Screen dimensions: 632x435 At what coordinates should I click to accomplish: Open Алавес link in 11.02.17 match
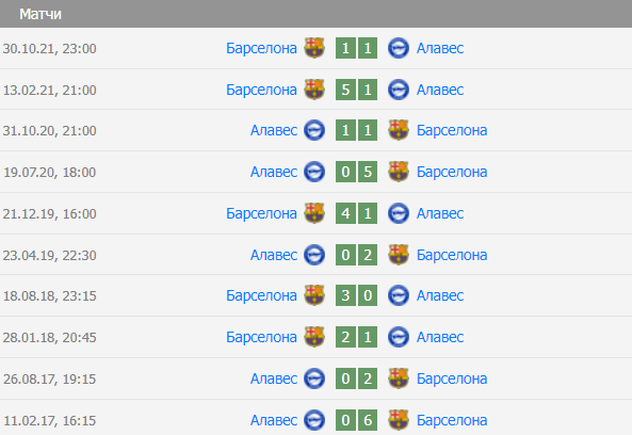[x=274, y=420]
